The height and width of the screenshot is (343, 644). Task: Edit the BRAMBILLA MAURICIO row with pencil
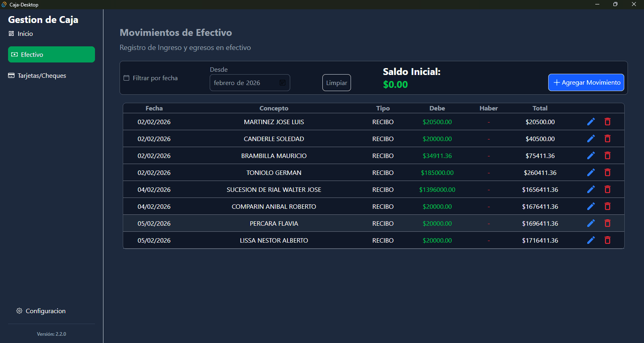click(591, 156)
